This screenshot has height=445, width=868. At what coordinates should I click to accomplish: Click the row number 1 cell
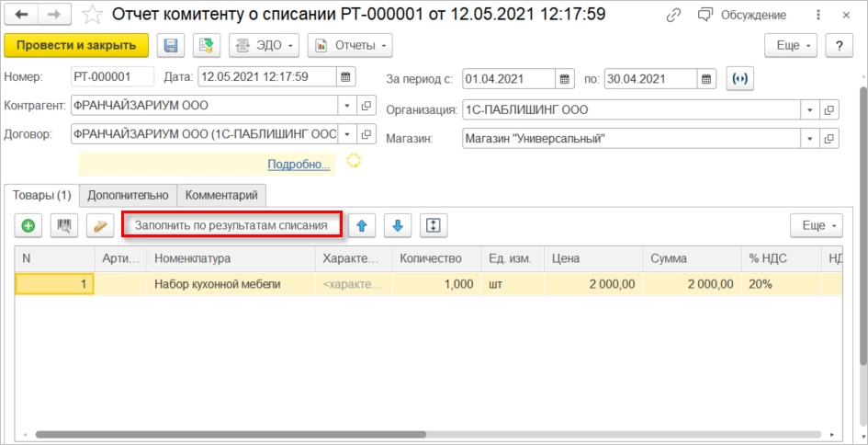(x=54, y=284)
